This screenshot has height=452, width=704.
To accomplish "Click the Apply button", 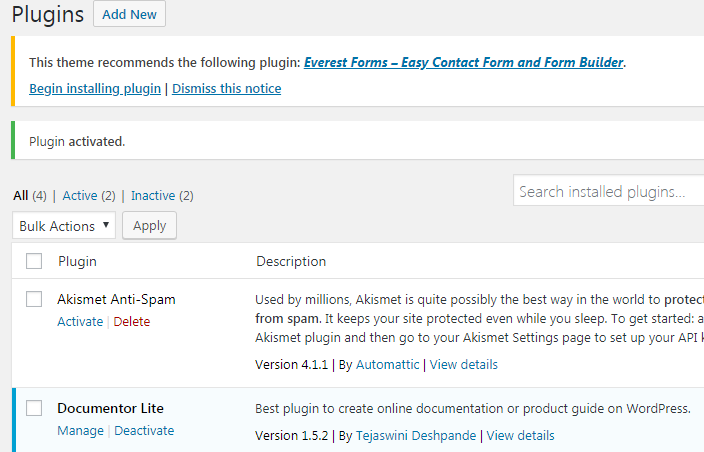I will click(x=150, y=225).
